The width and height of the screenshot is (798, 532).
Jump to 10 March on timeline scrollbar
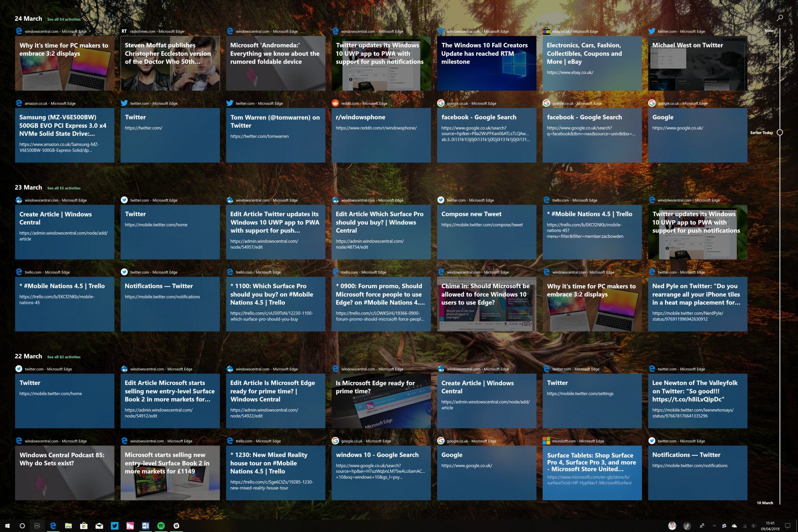tap(765, 503)
